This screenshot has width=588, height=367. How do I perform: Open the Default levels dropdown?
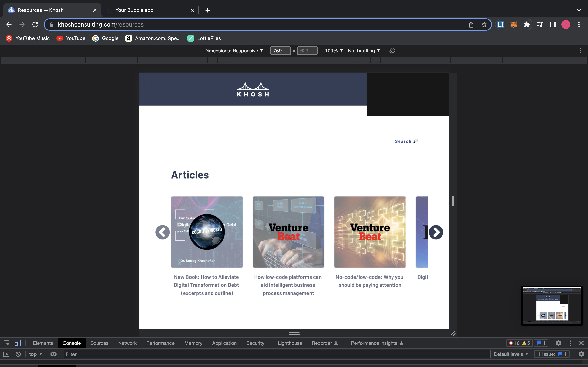point(510,354)
